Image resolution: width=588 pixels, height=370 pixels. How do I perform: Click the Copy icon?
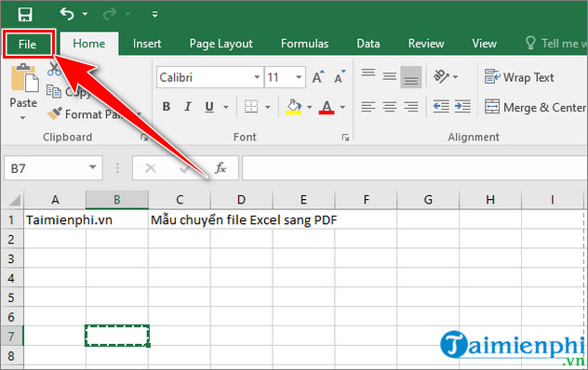pyautogui.click(x=54, y=91)
